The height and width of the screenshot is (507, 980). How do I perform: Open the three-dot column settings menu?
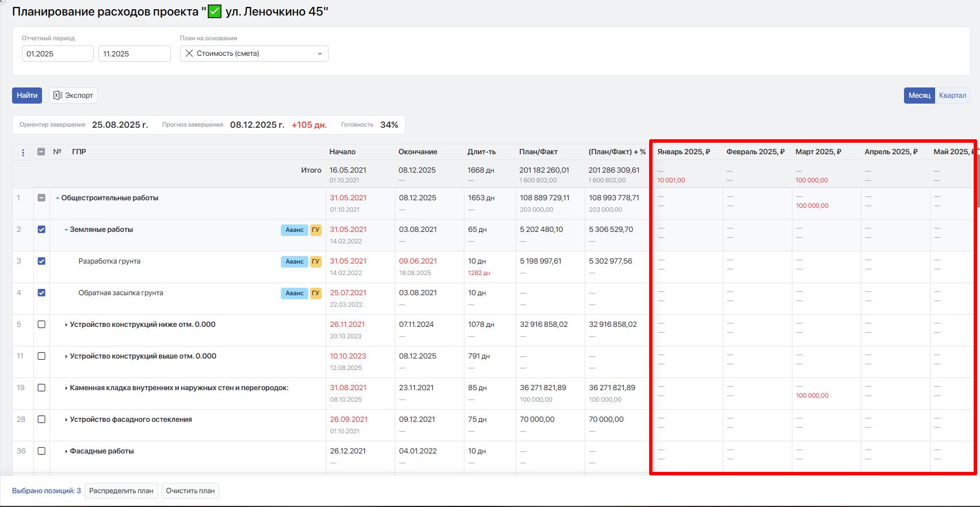click(23, 153)
